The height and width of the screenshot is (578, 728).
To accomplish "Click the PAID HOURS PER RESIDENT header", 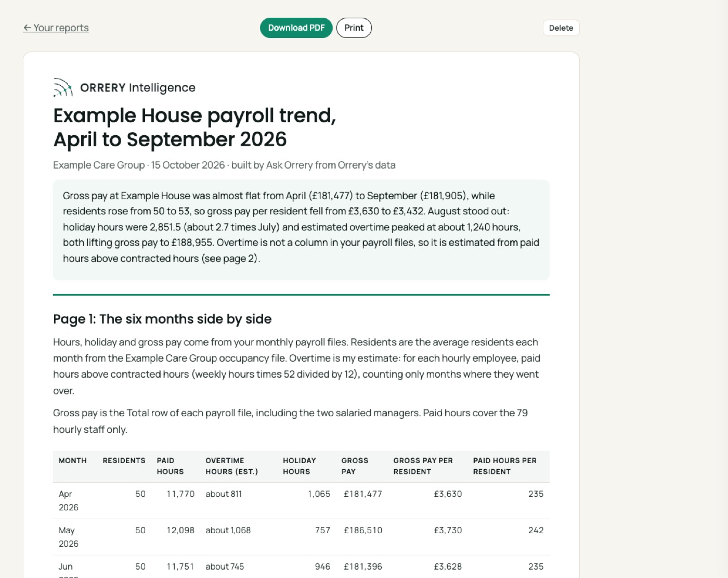I will (504, 466).
